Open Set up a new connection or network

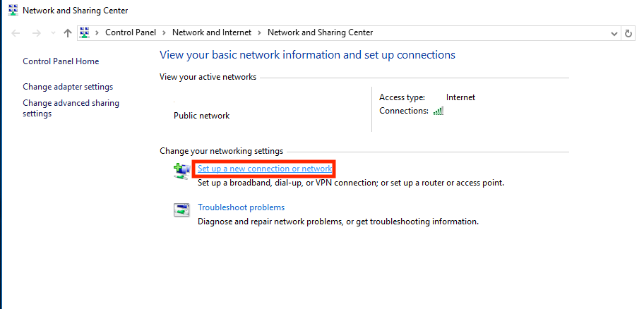(265, 169)
